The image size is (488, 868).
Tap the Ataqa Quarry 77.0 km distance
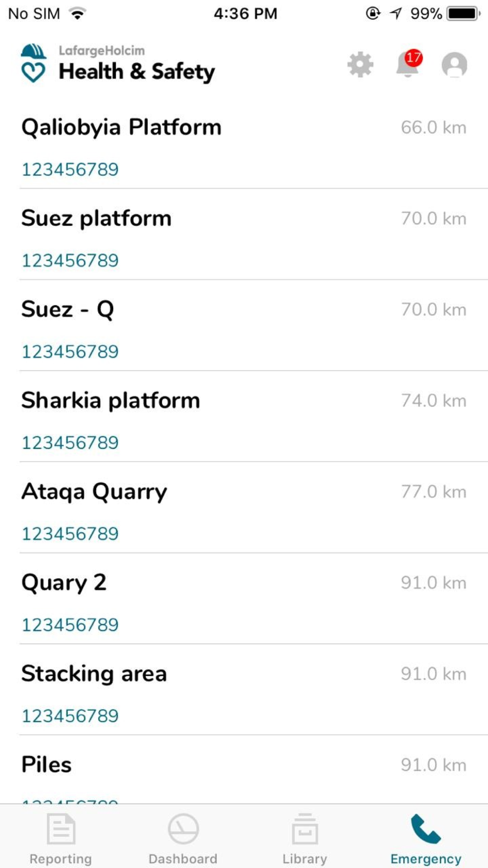(x=433, y=492)
